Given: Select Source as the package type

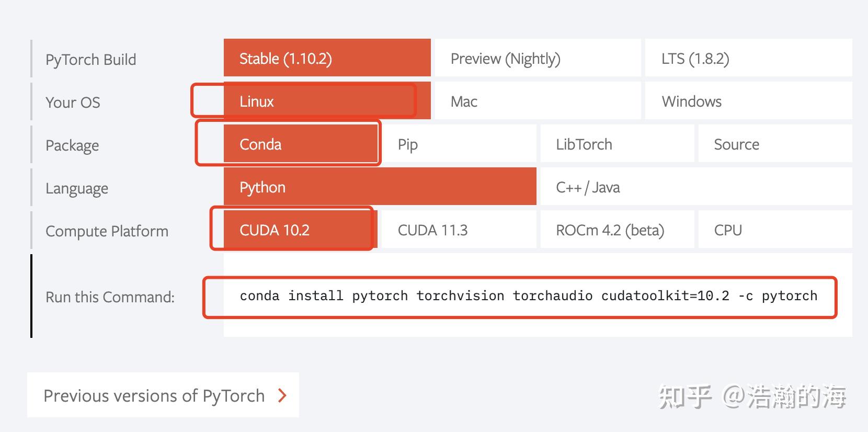Looking at the screenshot, I should pos(775,144).
